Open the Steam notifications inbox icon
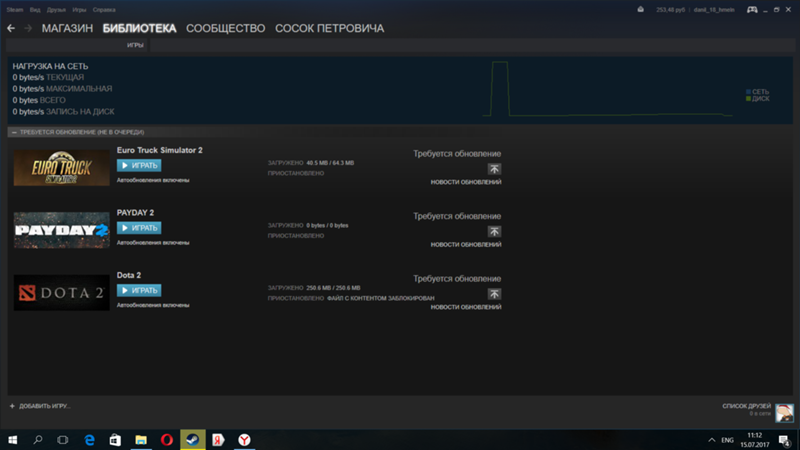Screen dimensions: 800x450 [x=640, y=10]
